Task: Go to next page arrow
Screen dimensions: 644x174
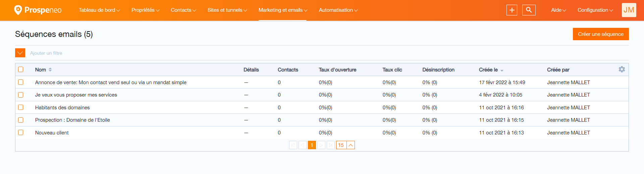Action: pos(321,145)
